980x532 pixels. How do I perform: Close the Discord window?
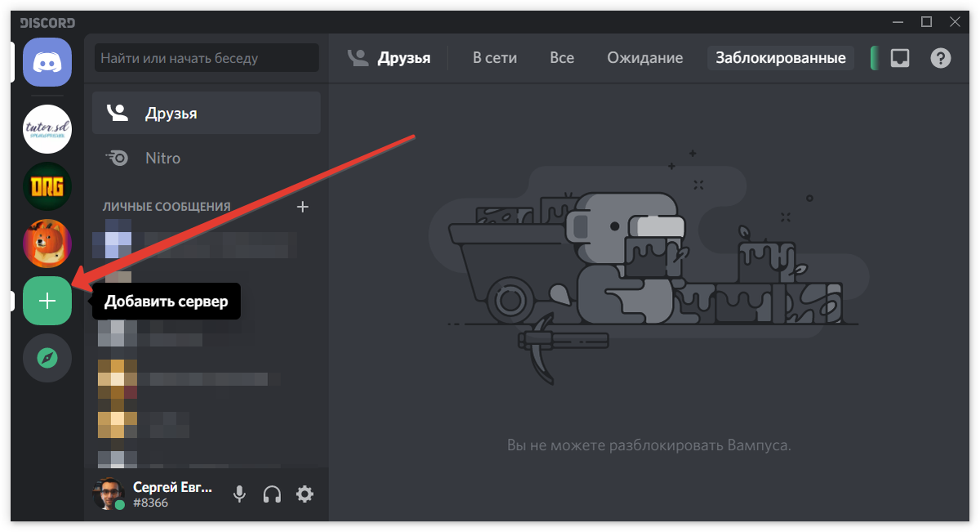(954, 22)
